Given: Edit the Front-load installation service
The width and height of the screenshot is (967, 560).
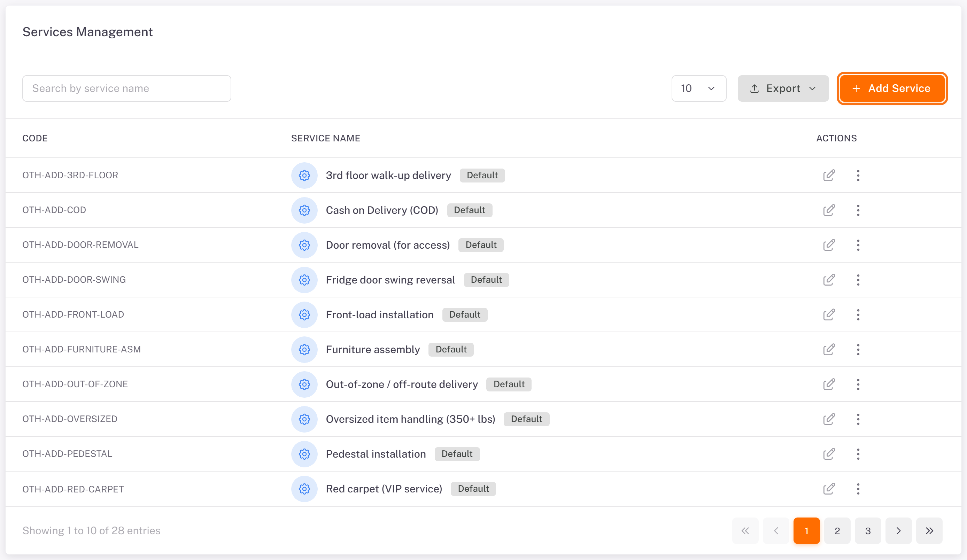Looking at the screenshot, I should 829,315.
